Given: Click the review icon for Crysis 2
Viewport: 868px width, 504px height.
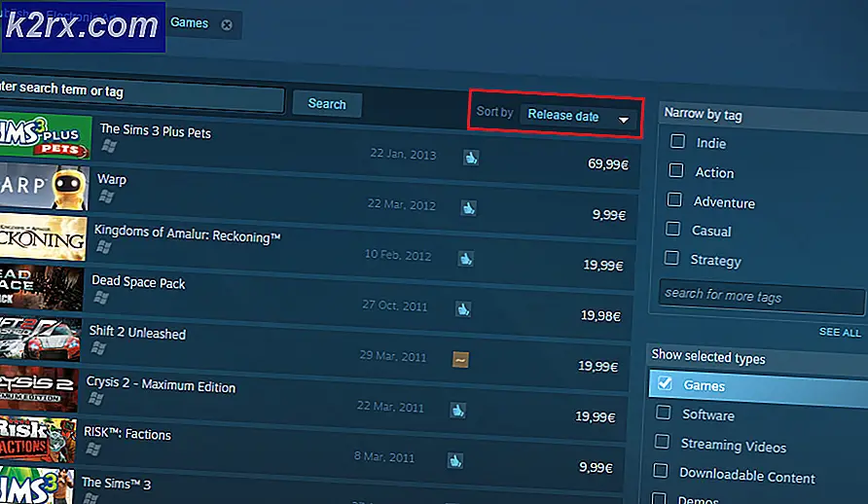Looking at the screenshot, I should pyautogui.click(x=457, y=410).
